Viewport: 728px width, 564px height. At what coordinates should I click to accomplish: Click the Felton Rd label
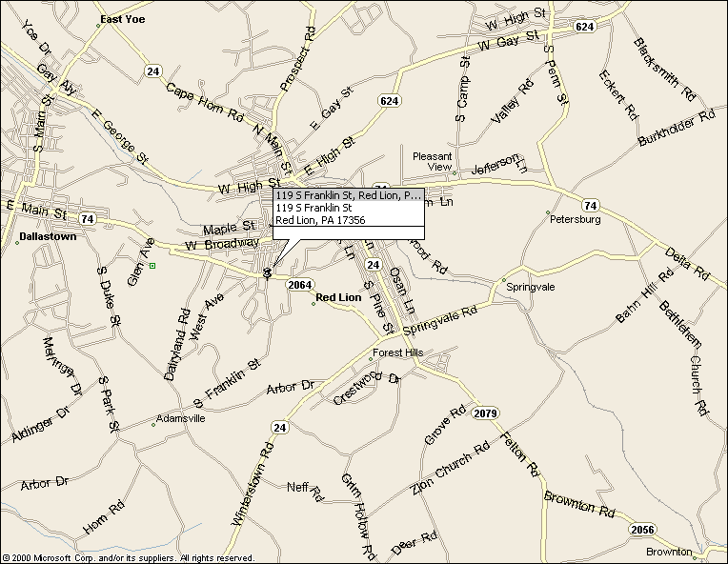519,454
